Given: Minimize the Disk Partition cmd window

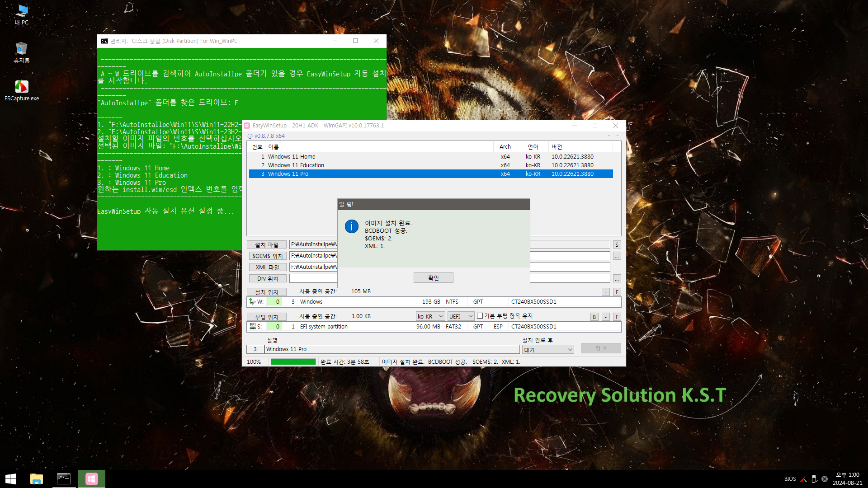Looking at the screenshot, I should (x=335, y=41).
